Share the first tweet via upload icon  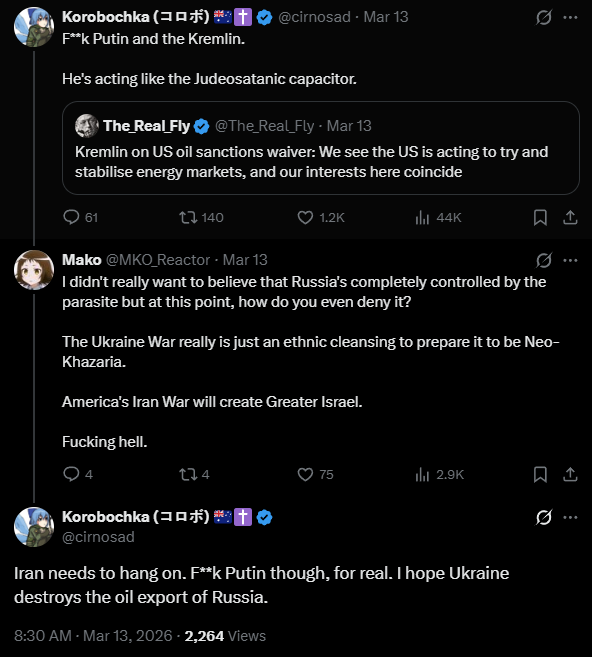point(570,217)
